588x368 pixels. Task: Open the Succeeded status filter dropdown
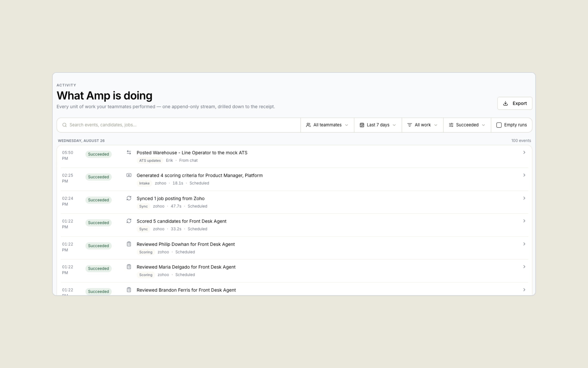[467, 125]
